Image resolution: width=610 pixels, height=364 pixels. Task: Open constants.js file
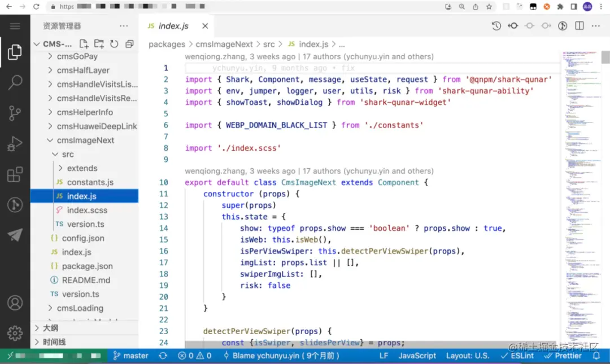(84, 182)
